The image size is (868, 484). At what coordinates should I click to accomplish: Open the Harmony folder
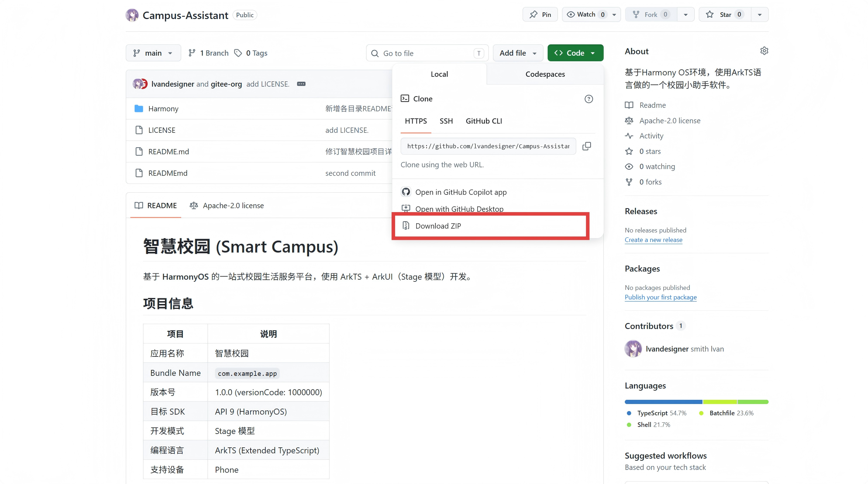(x=163, y=109)
